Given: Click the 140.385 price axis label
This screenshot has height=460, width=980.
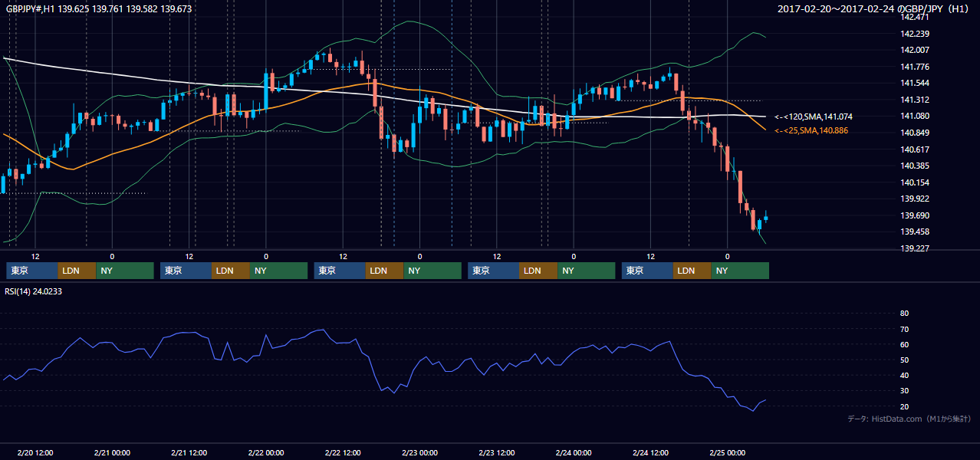Looking at the screenshot, I should 916,166.
